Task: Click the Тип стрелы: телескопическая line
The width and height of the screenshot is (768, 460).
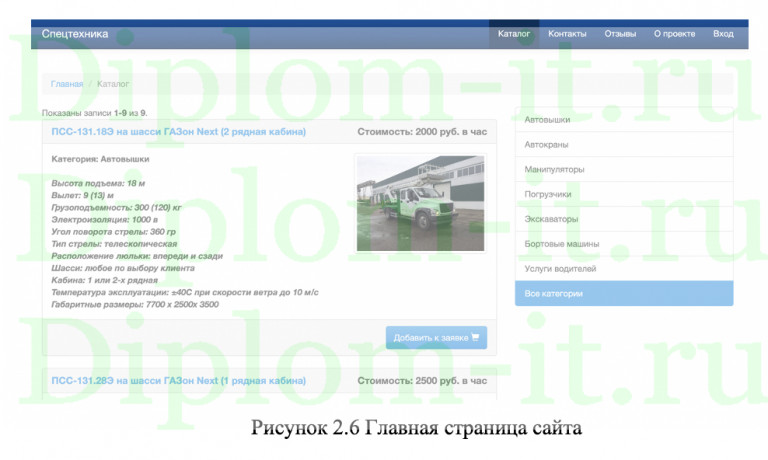Action: tap(114, 243)
